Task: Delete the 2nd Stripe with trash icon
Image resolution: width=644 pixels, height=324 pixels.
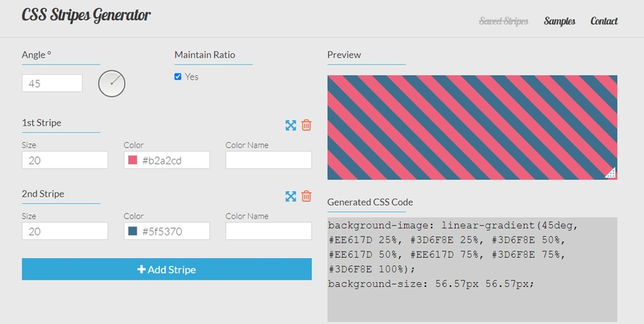Action: pyautogui.click(x=307, y=196)
